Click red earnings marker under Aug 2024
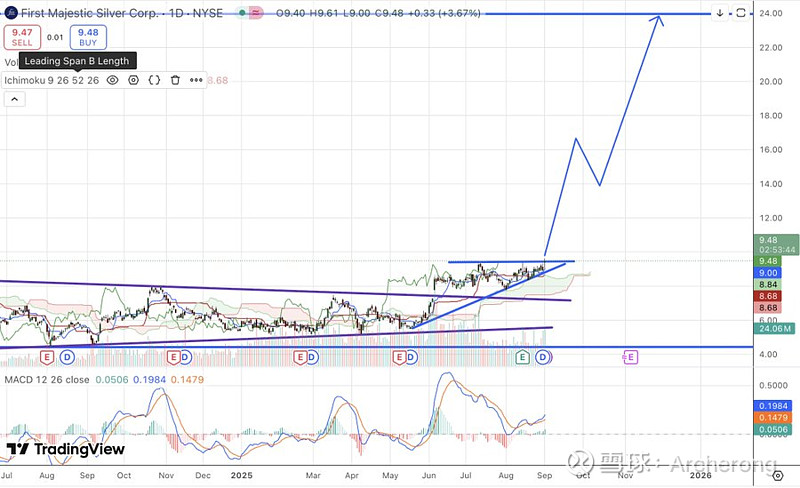The image size is (800, 488). (46, 357)
